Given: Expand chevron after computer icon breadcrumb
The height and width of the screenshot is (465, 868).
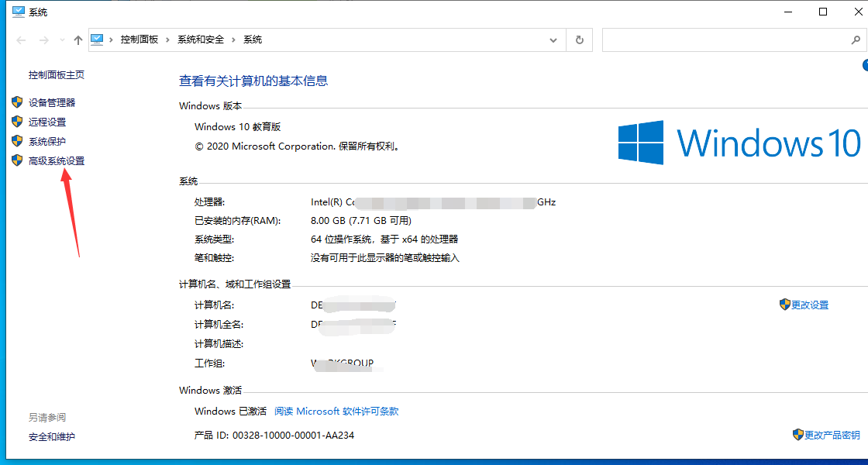Looking at the screenshot, I should point(112,40).
